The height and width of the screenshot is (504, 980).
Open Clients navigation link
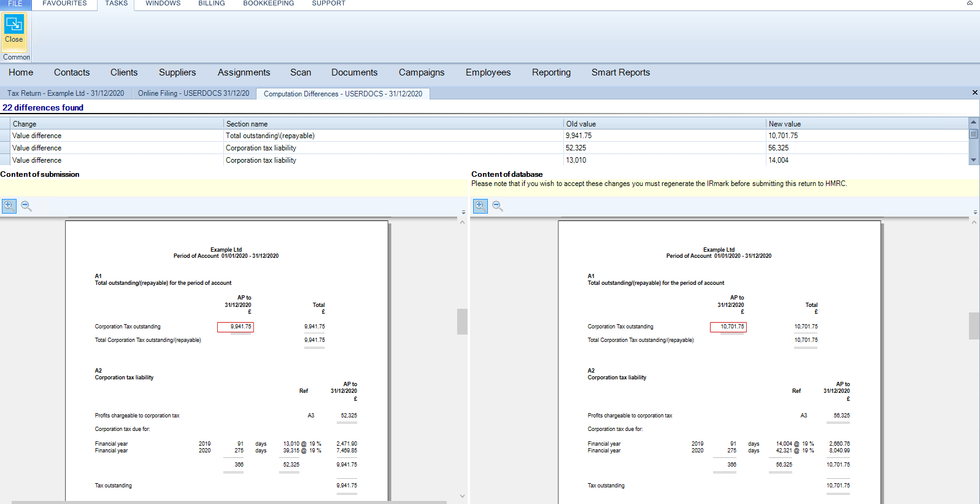124,72
